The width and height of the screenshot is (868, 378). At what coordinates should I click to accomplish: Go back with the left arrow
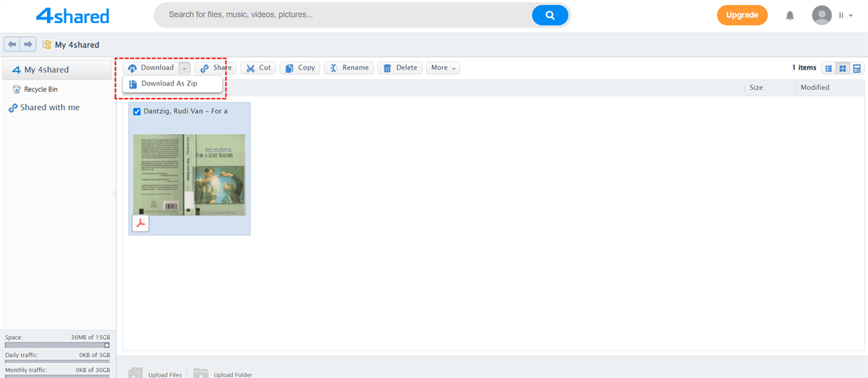point(12,44)
